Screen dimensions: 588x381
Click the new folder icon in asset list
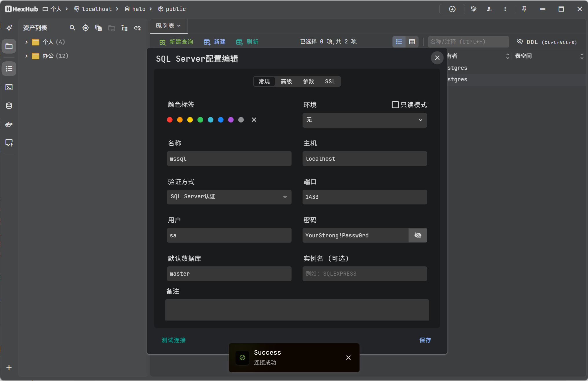pyautogui.click(x=112, y=28)
